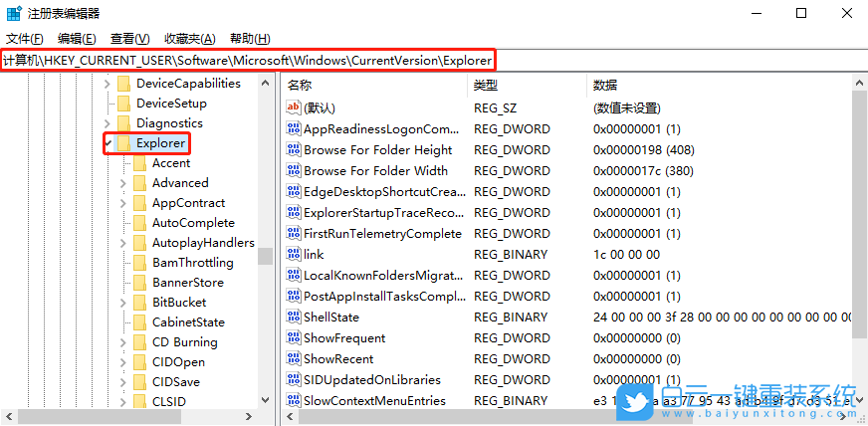Open the 查看(V) menu

click(130, 39)
